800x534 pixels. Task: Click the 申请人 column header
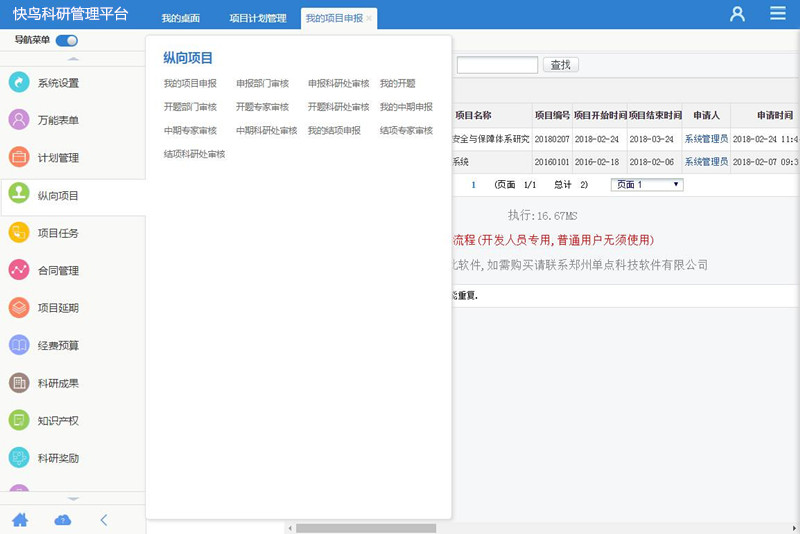pyautogui.click(x=706, y=115)
